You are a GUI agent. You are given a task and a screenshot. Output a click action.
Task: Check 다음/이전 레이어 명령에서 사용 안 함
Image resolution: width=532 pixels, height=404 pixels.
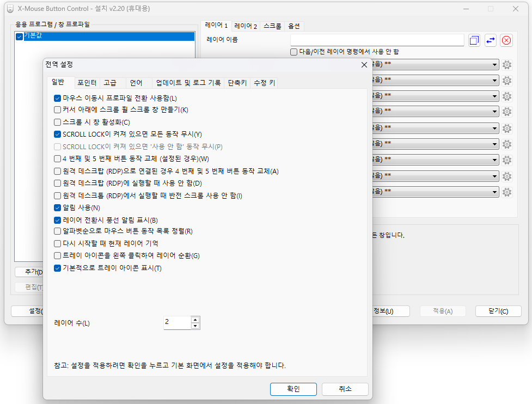(294, 52)
